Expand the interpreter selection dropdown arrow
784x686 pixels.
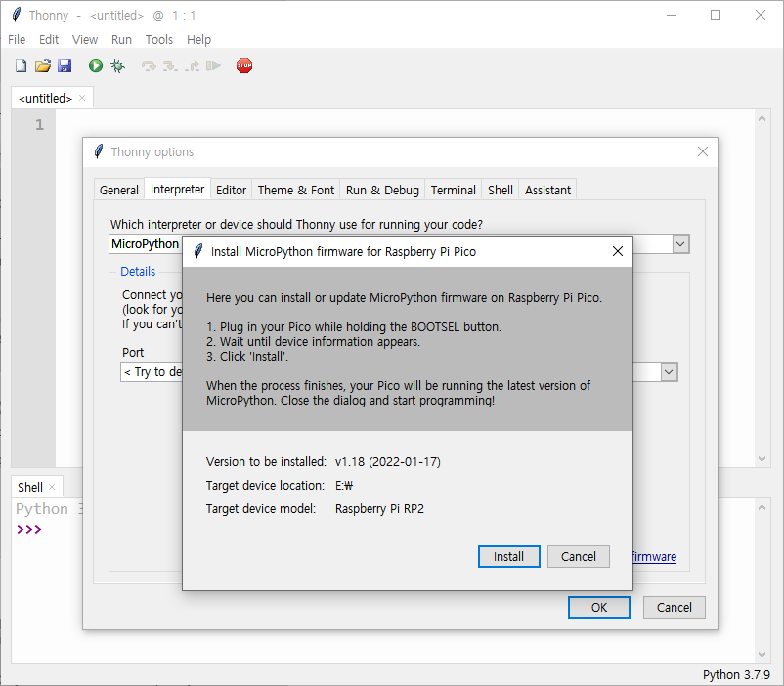click(x=680, y=244)
